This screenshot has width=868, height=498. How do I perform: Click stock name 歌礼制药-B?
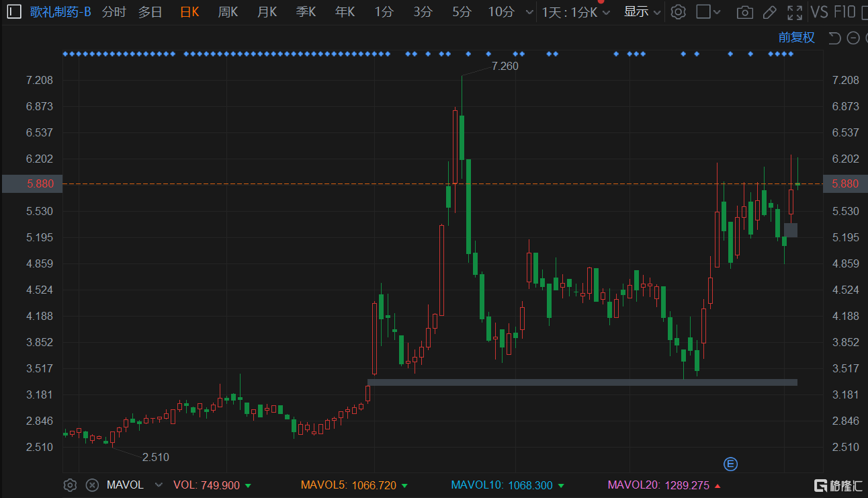(x=60, y=12)
